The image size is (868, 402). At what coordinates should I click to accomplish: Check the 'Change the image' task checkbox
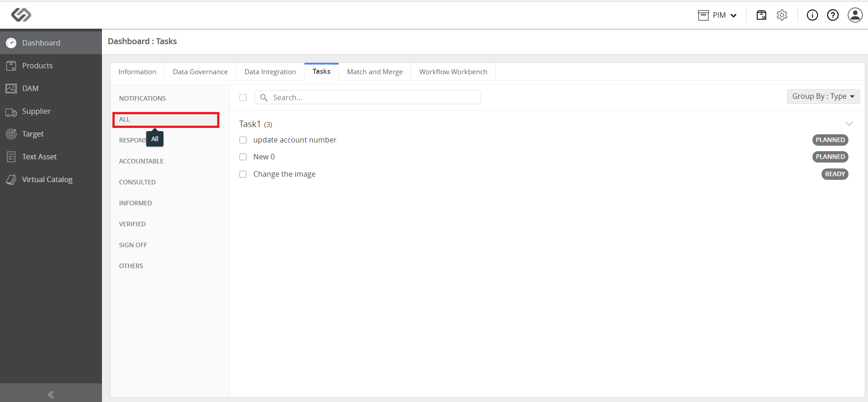(243, 174)
